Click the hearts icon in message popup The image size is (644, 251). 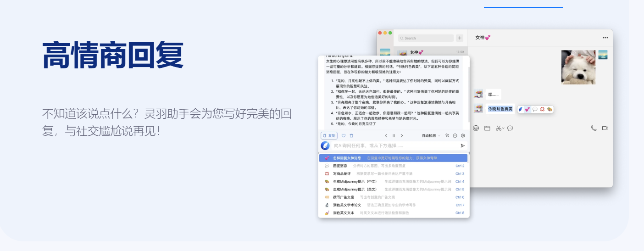pos(527,109)
